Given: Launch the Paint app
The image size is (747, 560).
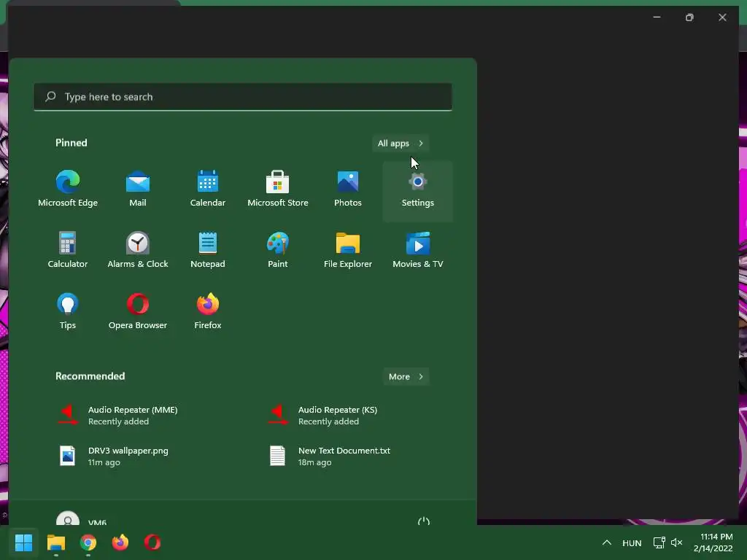Looking at the screenshot, I should pos(278,251).
